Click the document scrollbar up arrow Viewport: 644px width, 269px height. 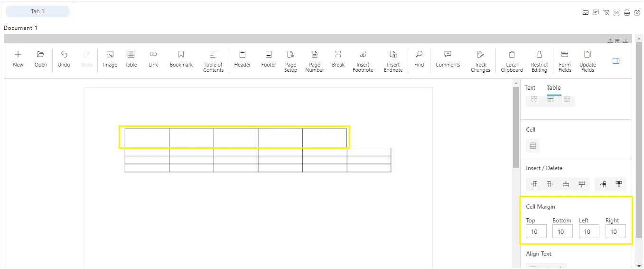click(x=516, y=84)
